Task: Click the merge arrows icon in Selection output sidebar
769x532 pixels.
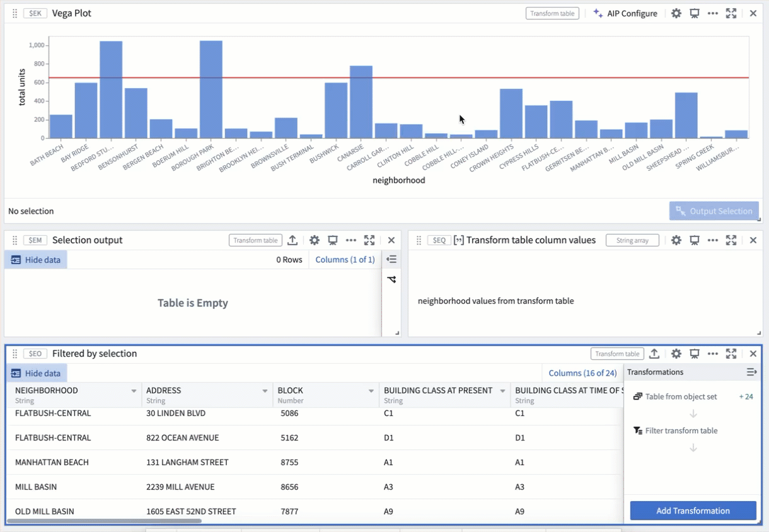Action: pos(391,279)
